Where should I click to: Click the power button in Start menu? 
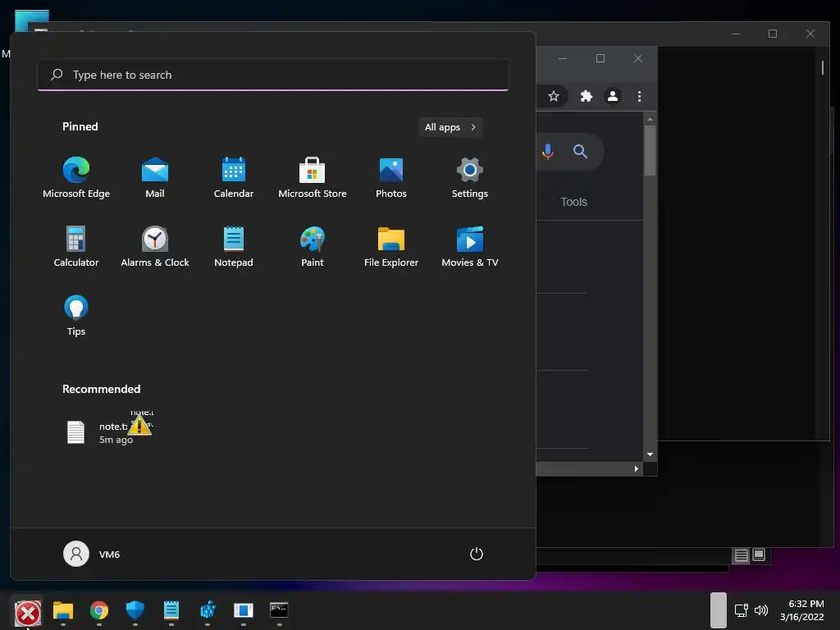(477, 554)
